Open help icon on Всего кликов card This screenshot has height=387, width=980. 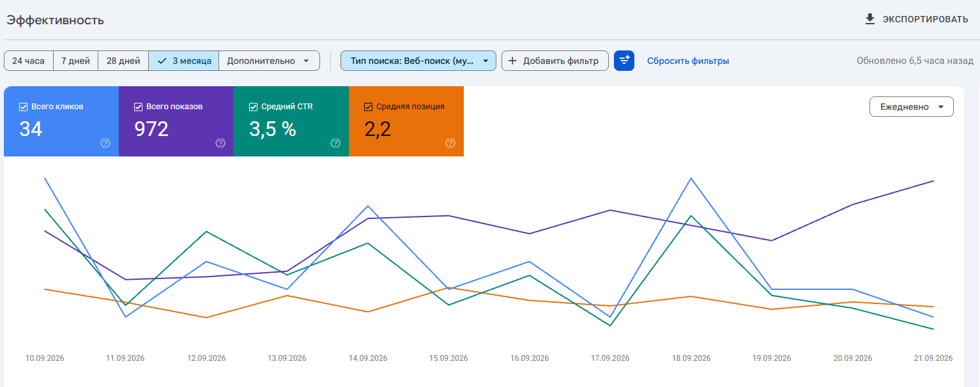pyautogui.click(x=105, y=143)
